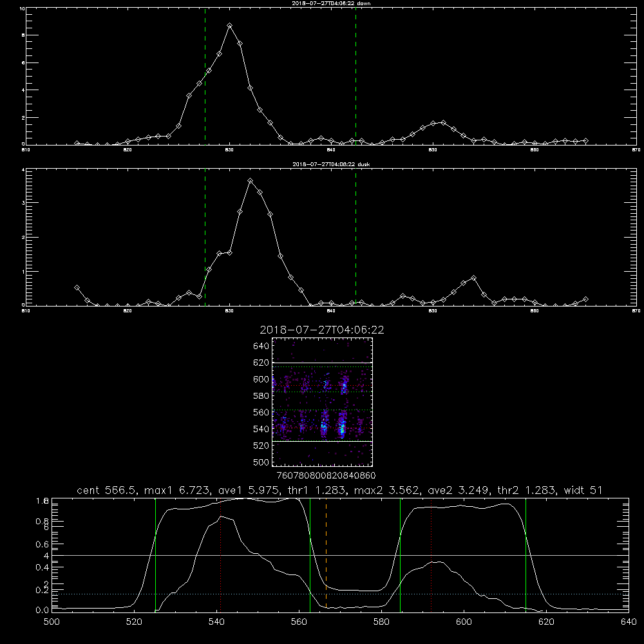The image size is (644, 644).
Task: Click the green vertical line near 563 in bottom plot
Action: point(310,555)
